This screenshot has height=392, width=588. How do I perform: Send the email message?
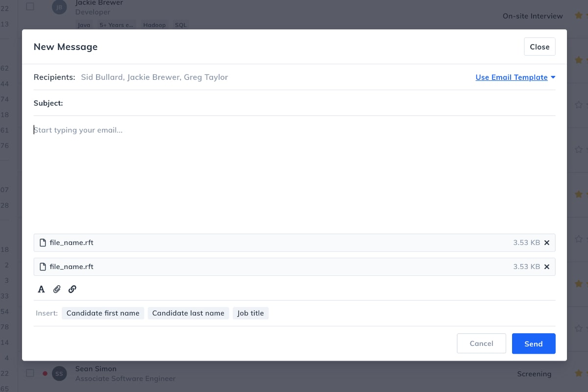click(x=534, y=343)
